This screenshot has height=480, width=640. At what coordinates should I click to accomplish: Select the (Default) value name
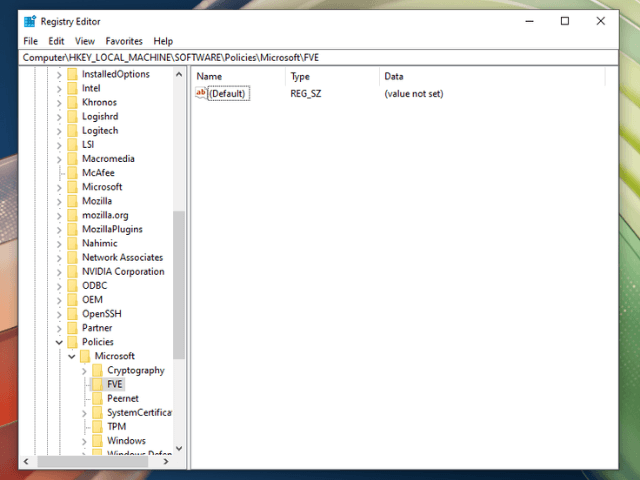[229, 93]
